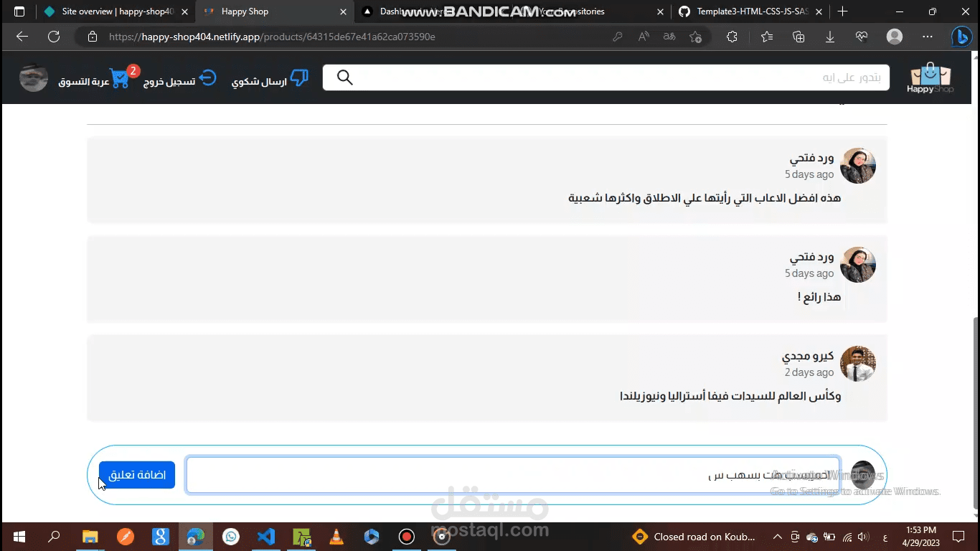The width and height of the screenshot is (980, 551).
Task: Switch to the Template3-HTML-CSS-JS-SASS tab
Action: tap(751, 11)
